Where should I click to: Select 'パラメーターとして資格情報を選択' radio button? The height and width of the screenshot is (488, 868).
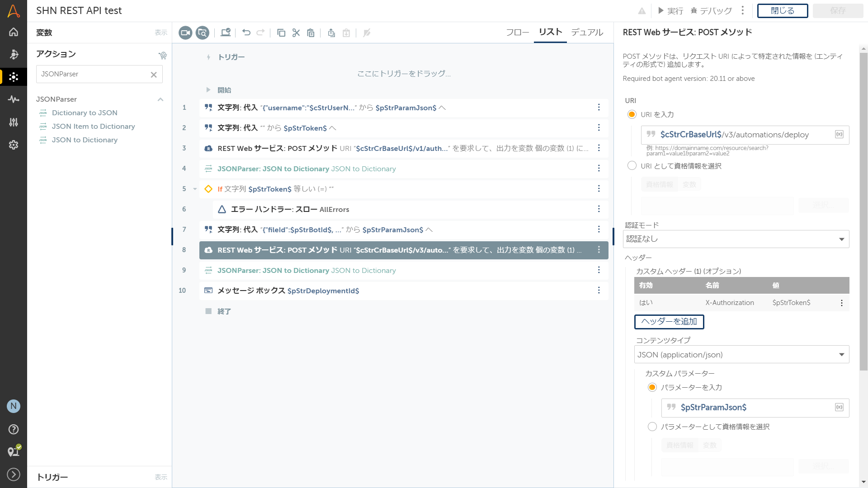pyautogui.click(x=652, y=427)
